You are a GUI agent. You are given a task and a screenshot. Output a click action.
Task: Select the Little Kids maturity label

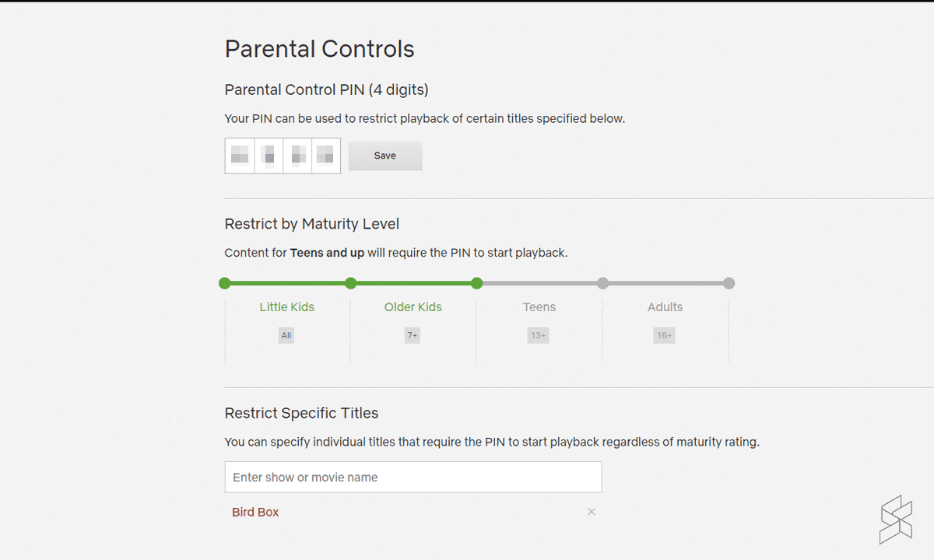pos(287,307)
